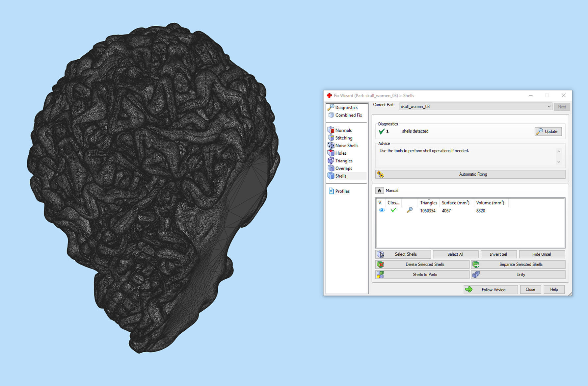Go to the Noise Shells page
Viewport: 588px width, 386px height.
click(x=347, y=145)
